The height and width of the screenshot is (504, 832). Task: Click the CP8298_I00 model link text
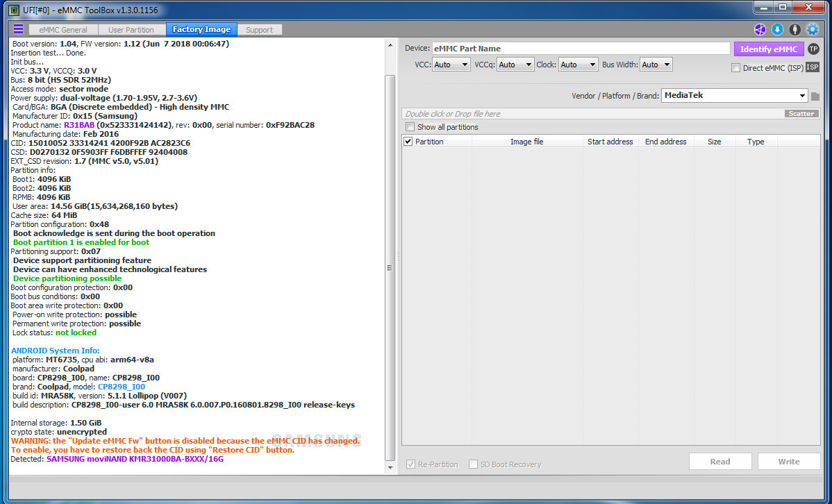122,387
